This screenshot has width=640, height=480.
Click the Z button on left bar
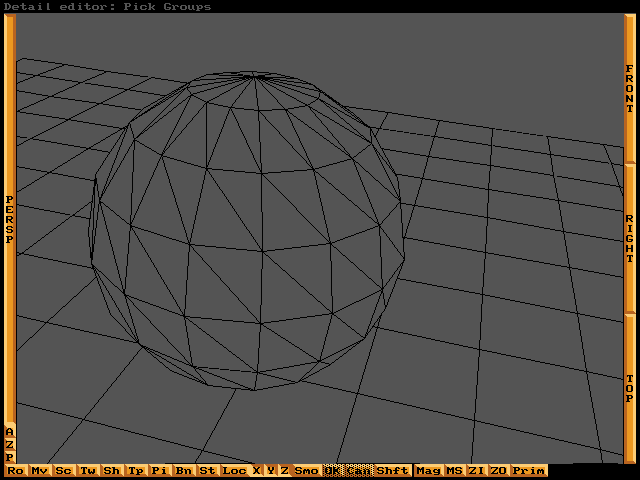(10, 444)
